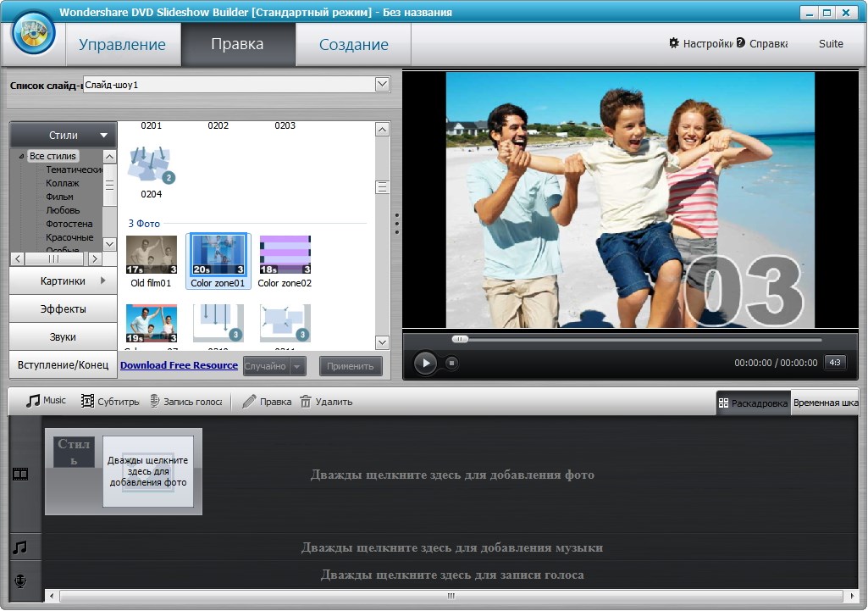Click the Music note toolbar icon
Screen dimensions: 868x611
click(x=33, y=401)
